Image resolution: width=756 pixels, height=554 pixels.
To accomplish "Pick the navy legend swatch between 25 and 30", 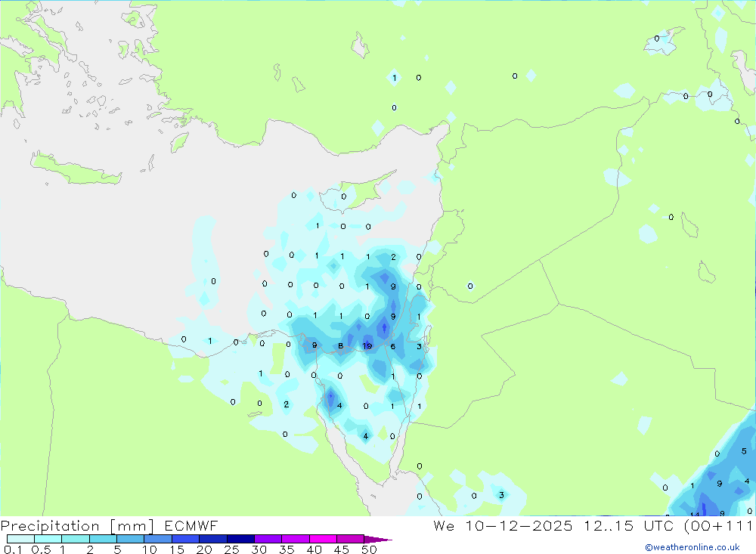I will (240, 539).
